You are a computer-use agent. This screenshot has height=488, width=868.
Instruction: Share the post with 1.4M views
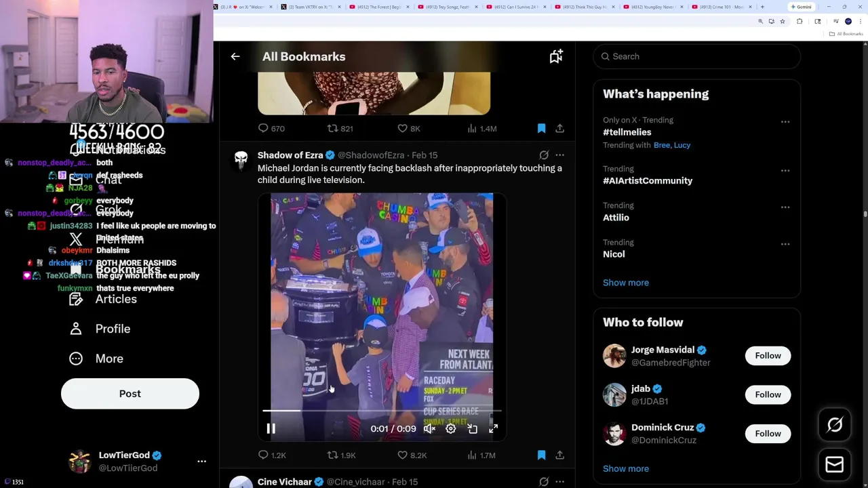(559, 128)
